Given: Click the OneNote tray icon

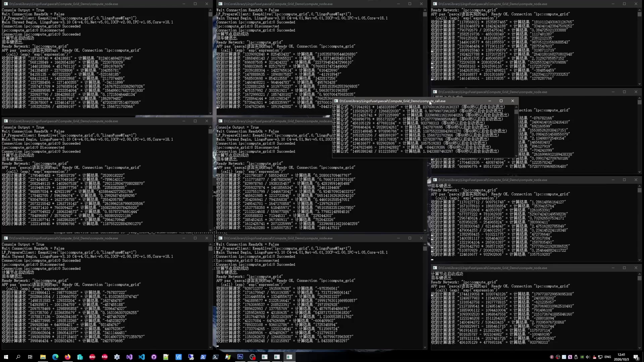Looking at the screenshot, I should tap(570, 357).
